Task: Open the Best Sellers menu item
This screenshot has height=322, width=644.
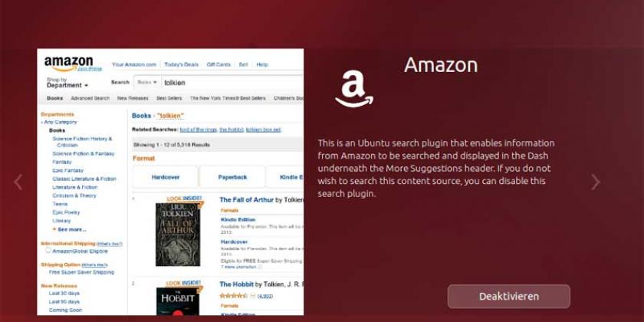Action: click(169, 98)
